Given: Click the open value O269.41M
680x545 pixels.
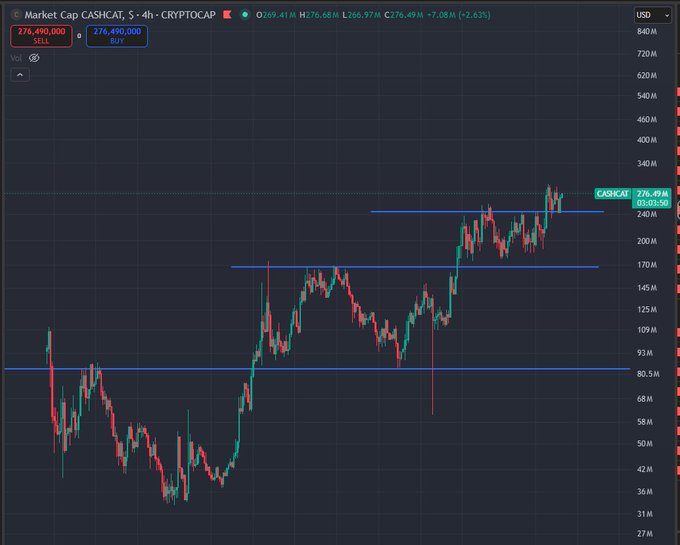Looking at the screenshot, I should point(276,15).
